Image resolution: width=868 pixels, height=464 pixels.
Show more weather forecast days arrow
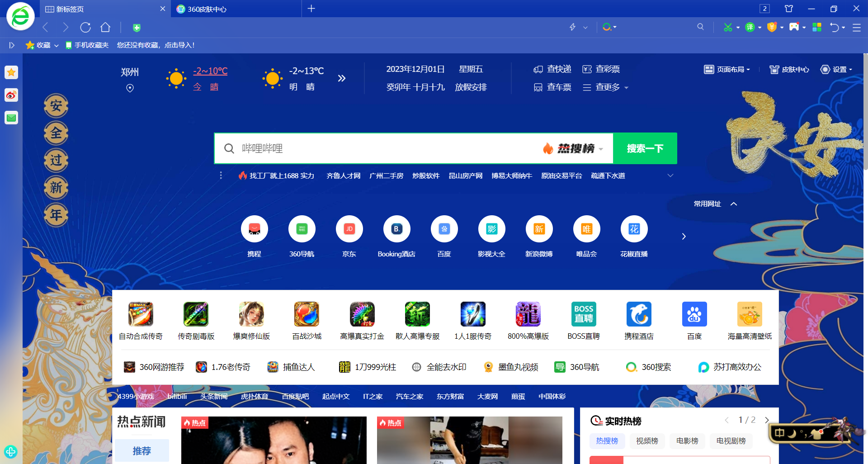point(342,78)
